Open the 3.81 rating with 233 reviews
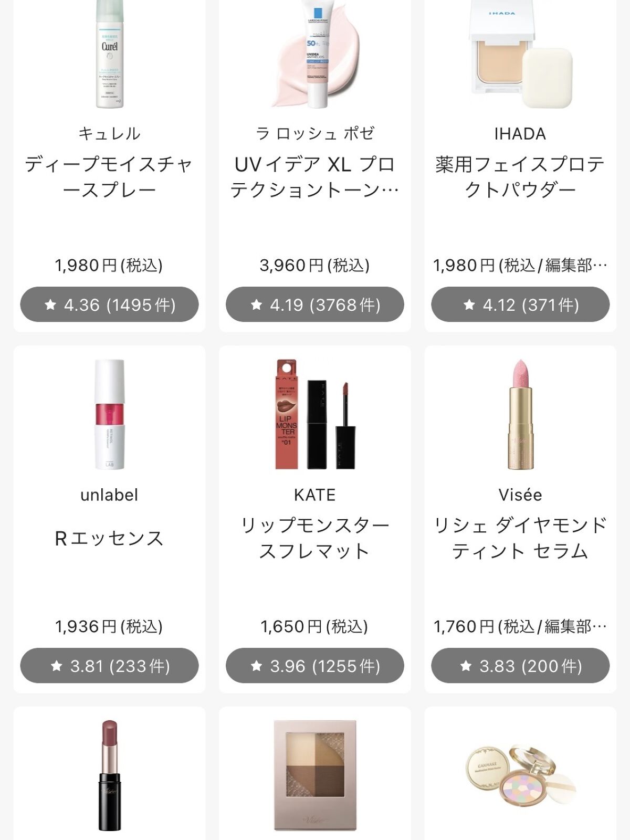This screenshot has height=840, width=630. (109, 666)
